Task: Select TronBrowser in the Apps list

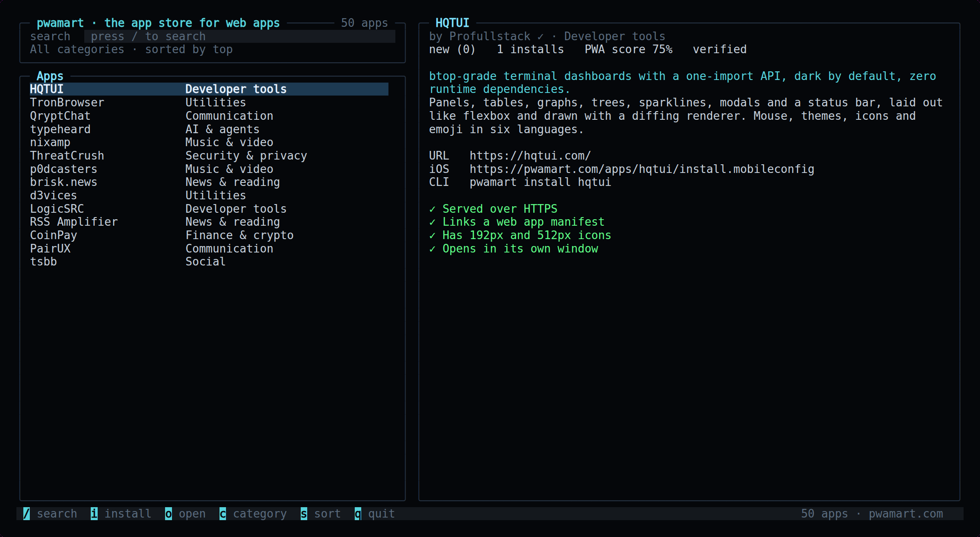Action: [209, 102]
